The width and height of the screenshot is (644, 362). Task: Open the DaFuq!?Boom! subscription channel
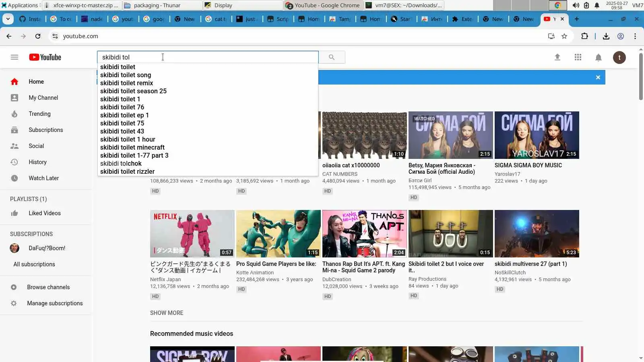[46, 248]
